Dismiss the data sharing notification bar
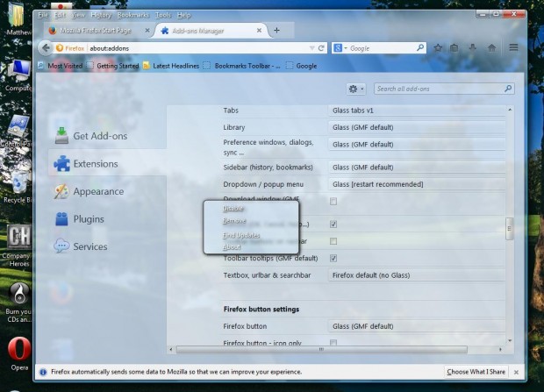This screenshot has width=544, height=392. click(516, 372)
